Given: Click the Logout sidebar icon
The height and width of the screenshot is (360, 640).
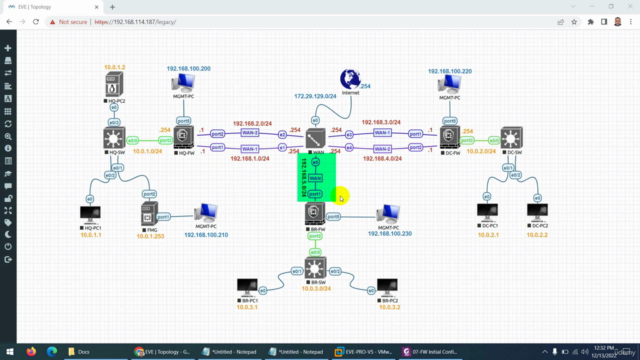Looking at the screenshot, I should click(x=8, y=260).
